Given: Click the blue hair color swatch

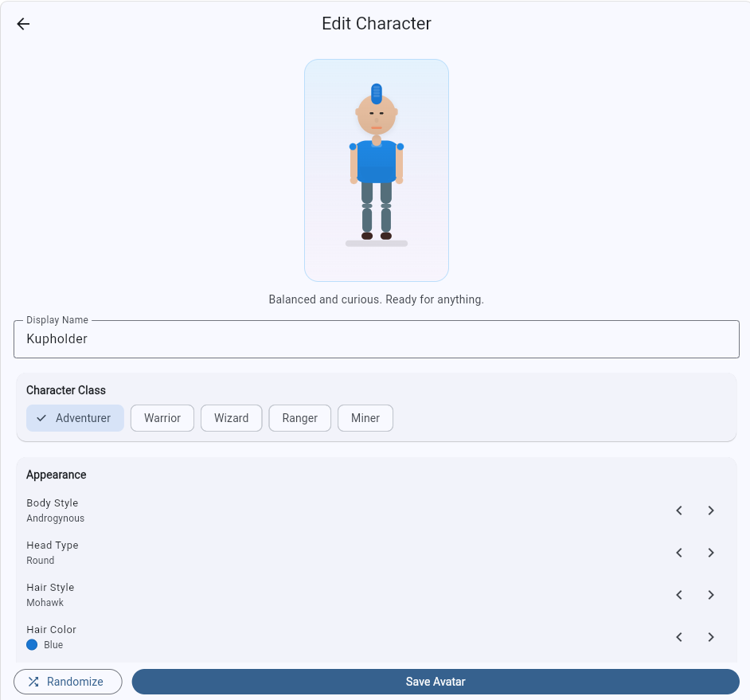Looking at the screenshot, I should [32, 645].
